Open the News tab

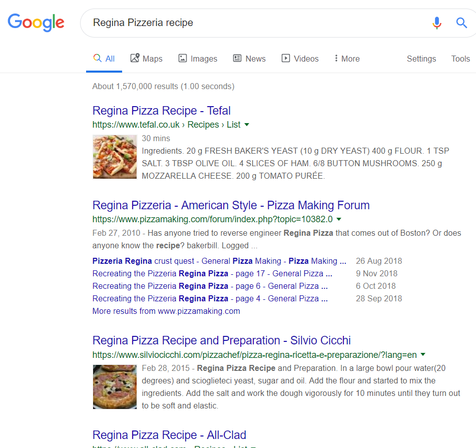249,59
